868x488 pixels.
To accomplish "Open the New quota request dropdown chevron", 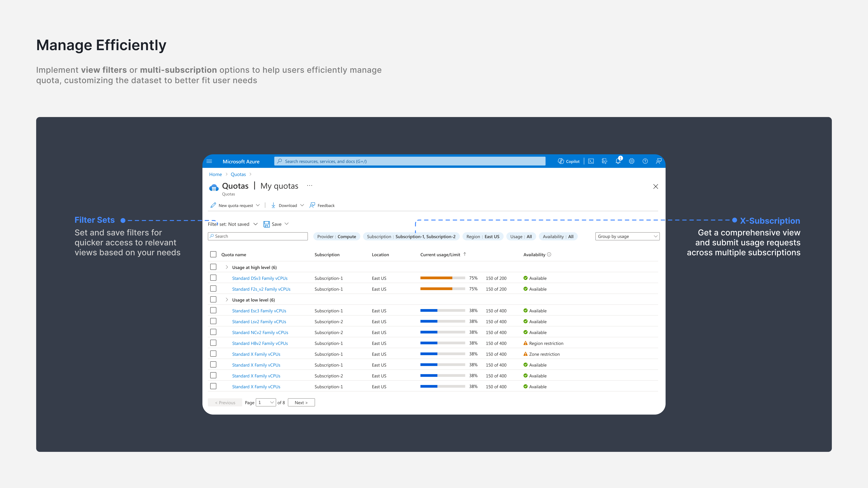I will pos(258,205).
